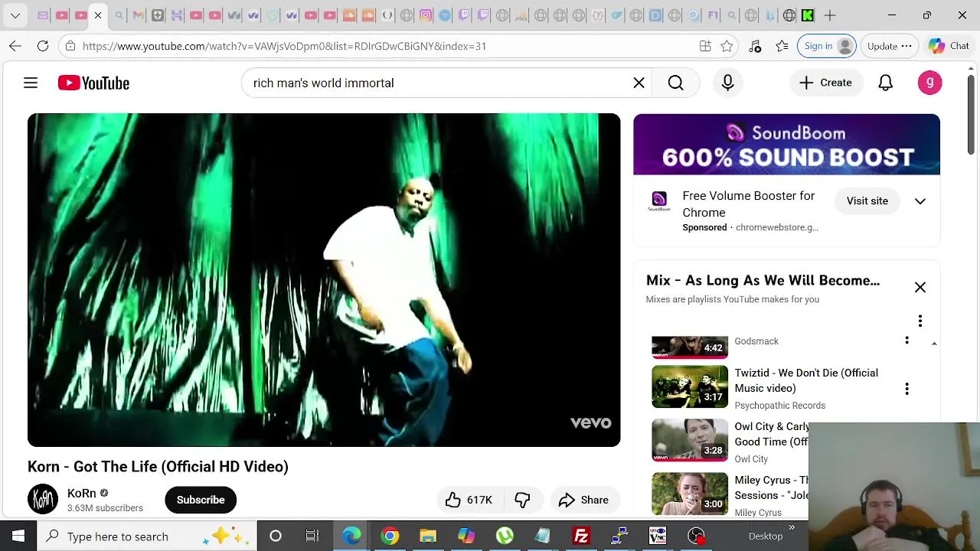The height and width of the screenshot is (551, 980).
Task: Click the browser Update button
Action: click(x=889, y=46)
